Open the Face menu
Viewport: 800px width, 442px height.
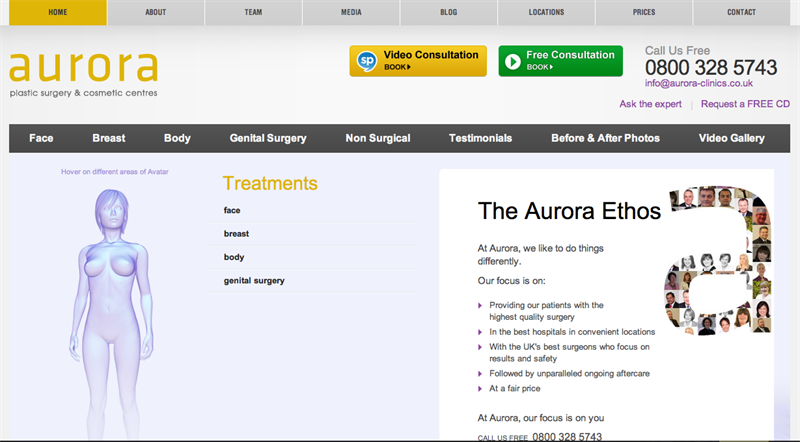point(41,138)
